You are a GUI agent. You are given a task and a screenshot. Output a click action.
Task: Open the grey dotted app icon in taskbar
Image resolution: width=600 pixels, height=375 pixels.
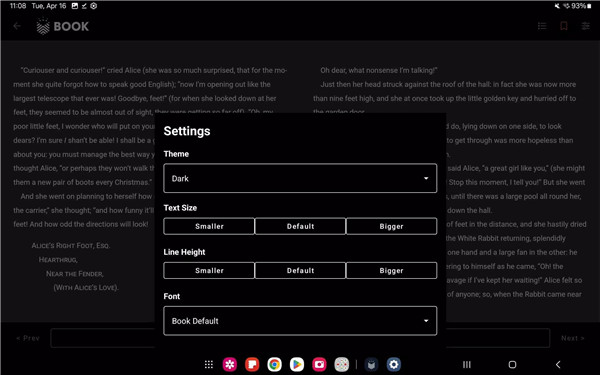[342, 364]
